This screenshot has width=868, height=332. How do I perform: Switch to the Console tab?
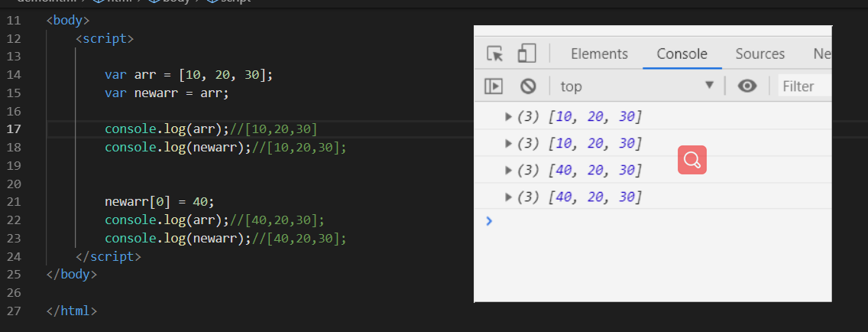pos(682,54)
